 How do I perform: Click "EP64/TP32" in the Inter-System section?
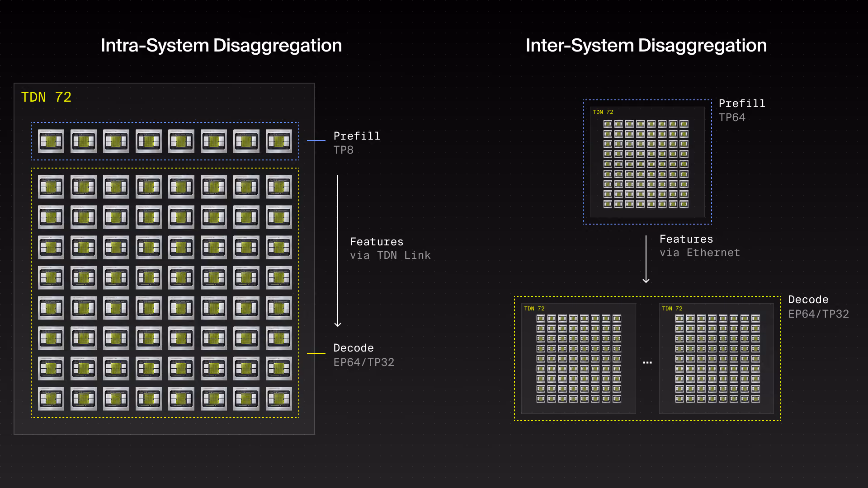click(x=819, y=314)
